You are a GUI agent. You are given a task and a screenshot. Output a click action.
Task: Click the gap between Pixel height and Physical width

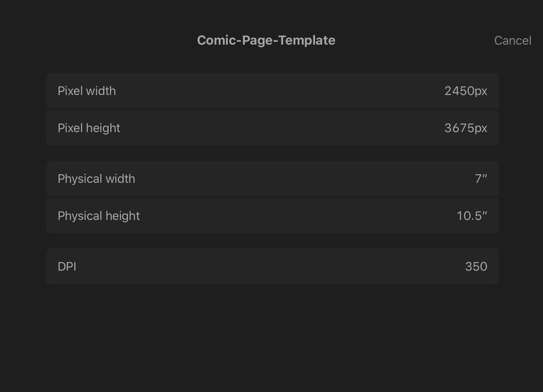pyautogui.click(x=272, y=153)
